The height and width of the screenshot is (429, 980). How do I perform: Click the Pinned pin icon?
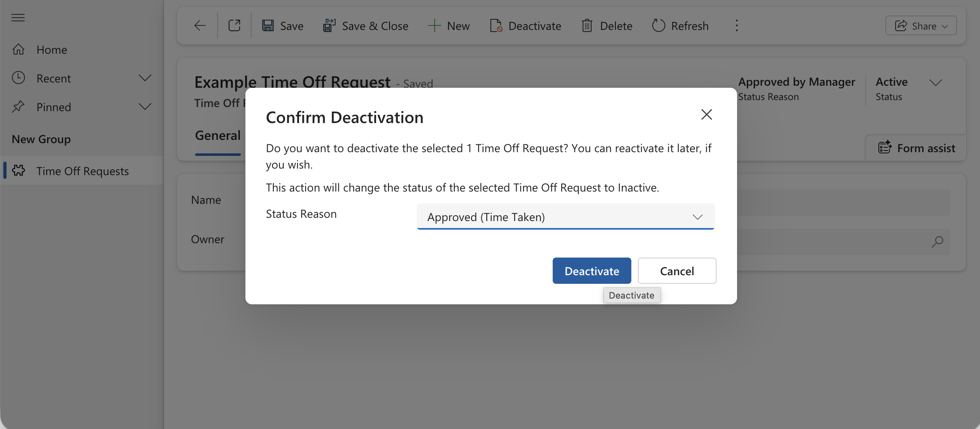pos(18,107)
